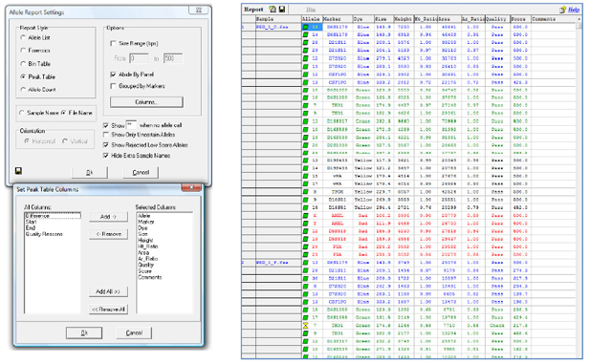The image size is (589, 364).
Task: Click the save disk icon in Report toolbar
Action: coord(282,9)
